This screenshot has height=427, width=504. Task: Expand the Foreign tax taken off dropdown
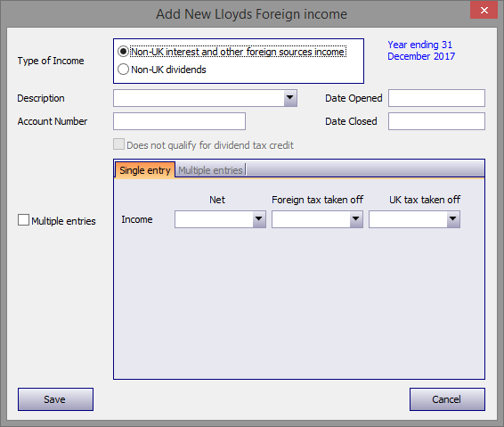pos(356,219)
